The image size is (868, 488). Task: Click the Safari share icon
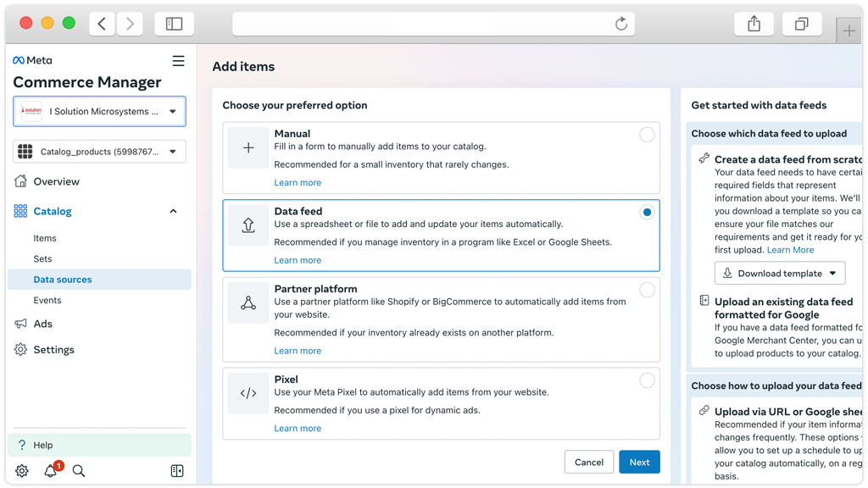pos(754,24)
